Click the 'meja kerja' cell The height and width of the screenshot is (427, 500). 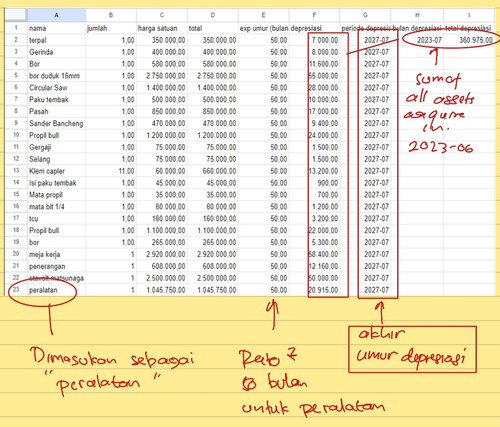(56, 254)
